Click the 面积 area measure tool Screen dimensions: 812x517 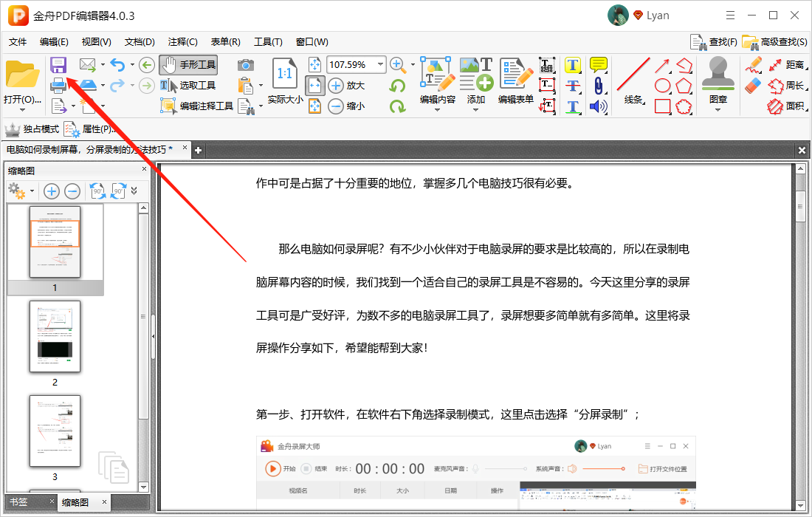coord(788,106)
